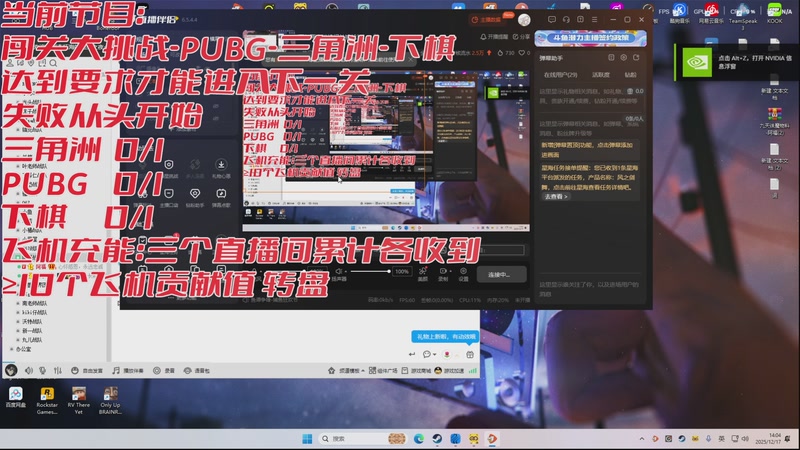This screenshot has width=800, height=450.
Task: Open the 礼物心愿 tool
Action: (x=221, y=168)
